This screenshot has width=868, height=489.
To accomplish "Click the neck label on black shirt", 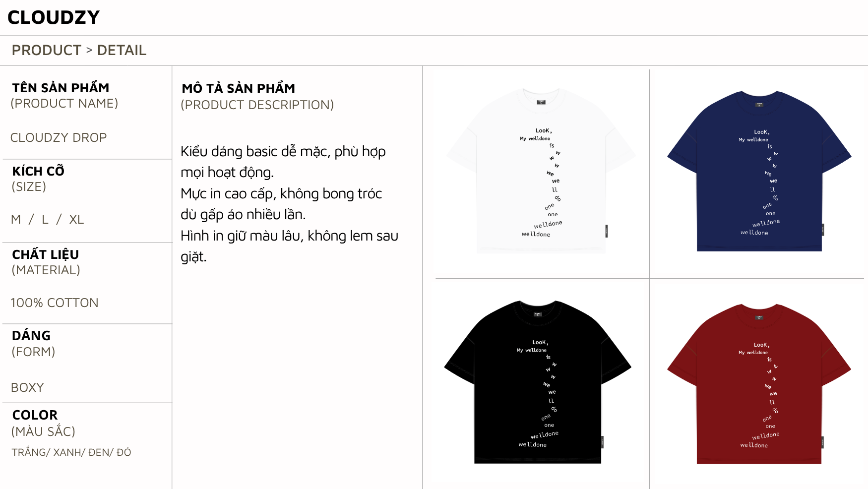I will (538, 314).
